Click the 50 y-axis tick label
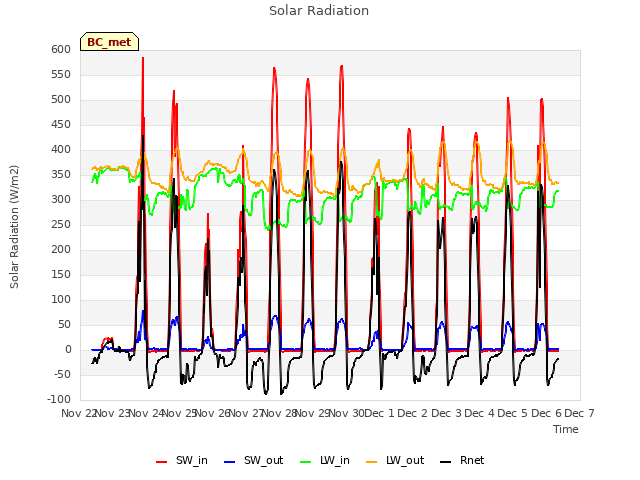The height and width of the screenshot is (480, 640). pos(64,324)
